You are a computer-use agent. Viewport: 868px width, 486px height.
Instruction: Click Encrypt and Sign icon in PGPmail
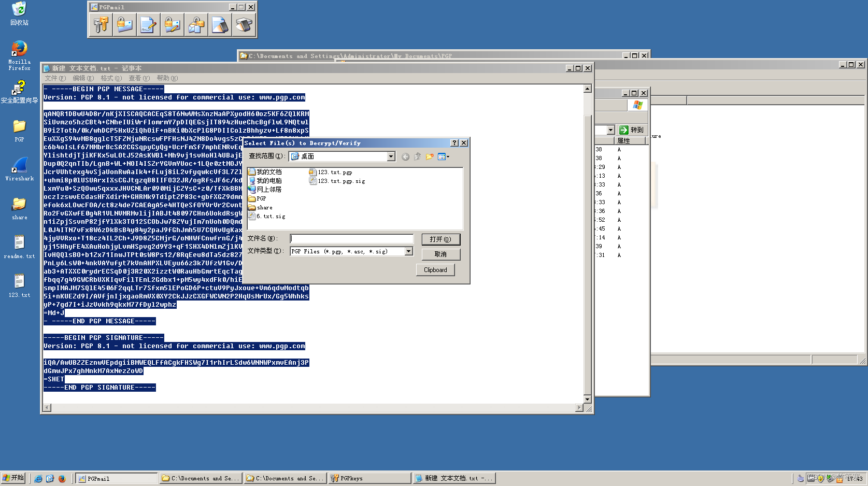pos(173,24)
